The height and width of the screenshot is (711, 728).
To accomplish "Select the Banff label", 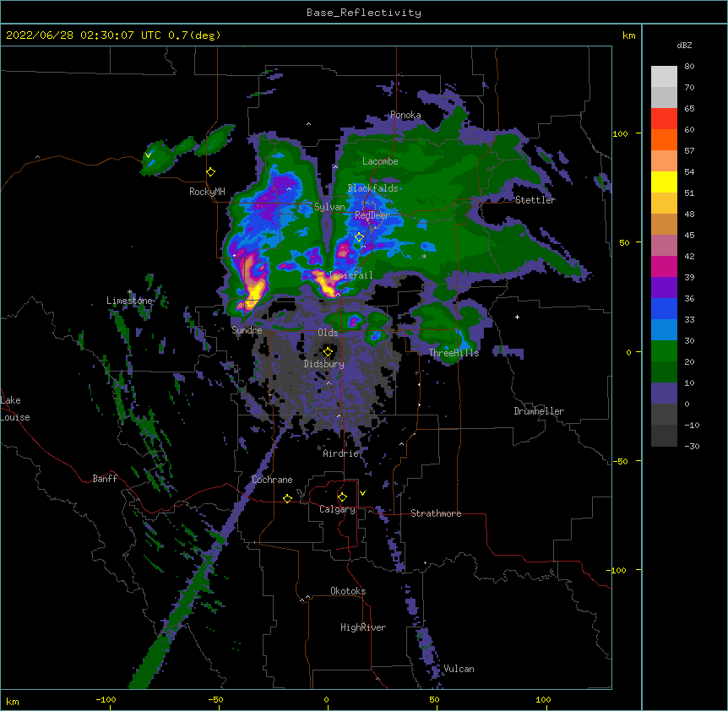I will click(x=105, y=479).
